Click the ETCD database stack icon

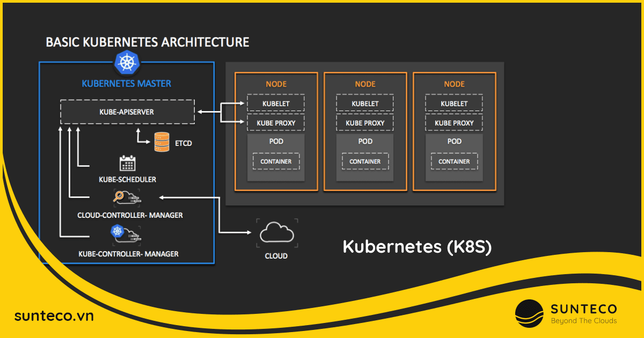pos(163,142)
